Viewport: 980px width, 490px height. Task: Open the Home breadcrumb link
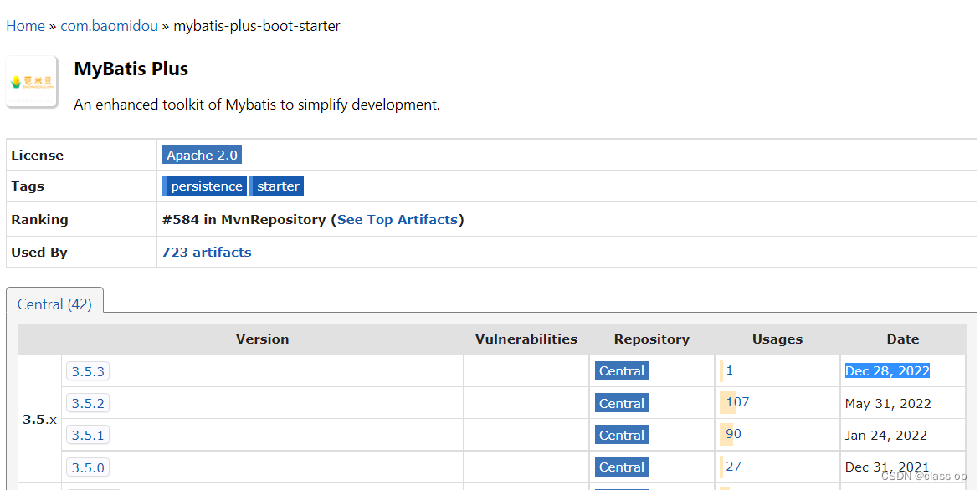click(x=25, y=25)
